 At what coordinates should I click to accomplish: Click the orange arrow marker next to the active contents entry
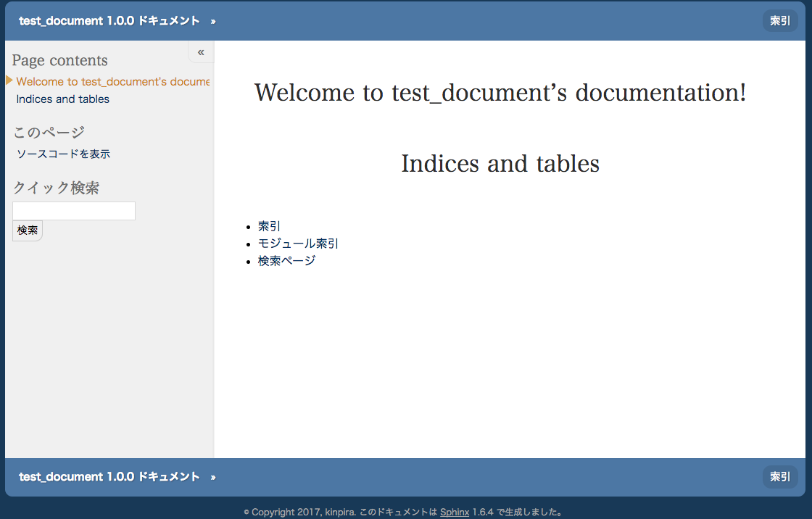(x=8, y=81)
